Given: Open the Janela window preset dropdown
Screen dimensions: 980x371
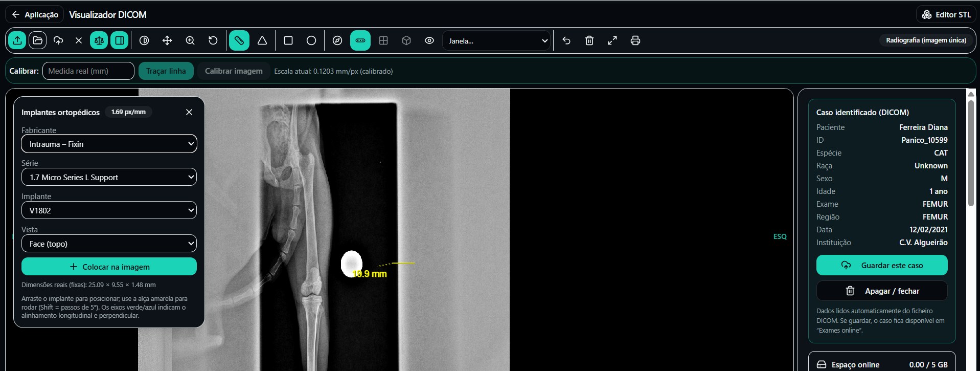Looking at the screenshot, I should coord(496,41).
